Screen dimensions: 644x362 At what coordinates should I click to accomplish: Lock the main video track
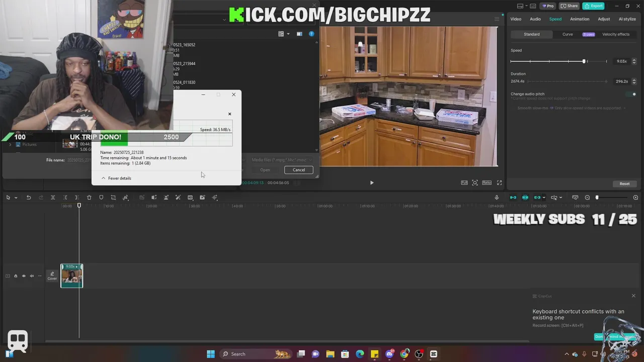pos(16,276)
